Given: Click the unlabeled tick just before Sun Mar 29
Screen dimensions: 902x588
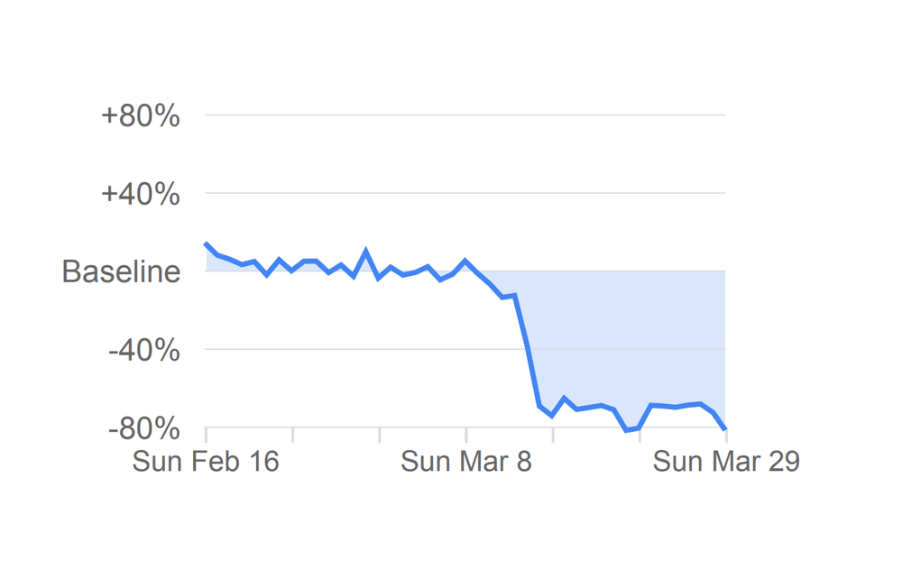Looking at the screenshot, I should (640, 435).
